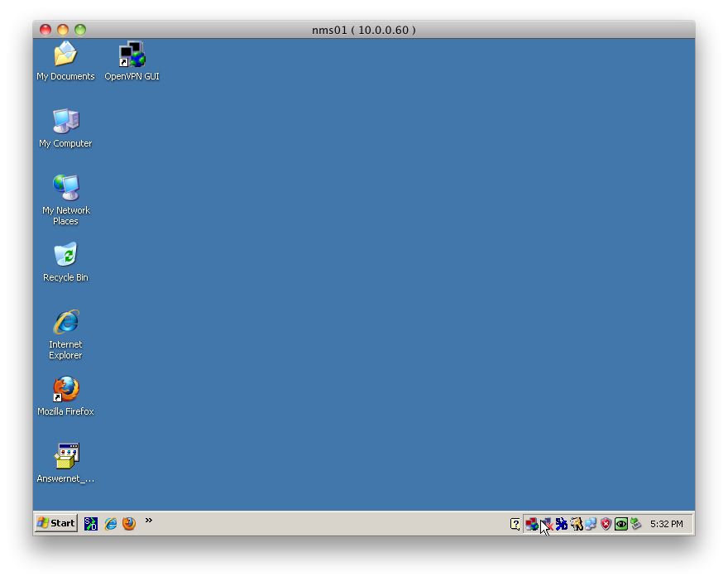Expand the quick launch overflow chevron
Image resolution: width=728 pixels, height=581 pixels.
pyautogui.click(x=149, y=520)
